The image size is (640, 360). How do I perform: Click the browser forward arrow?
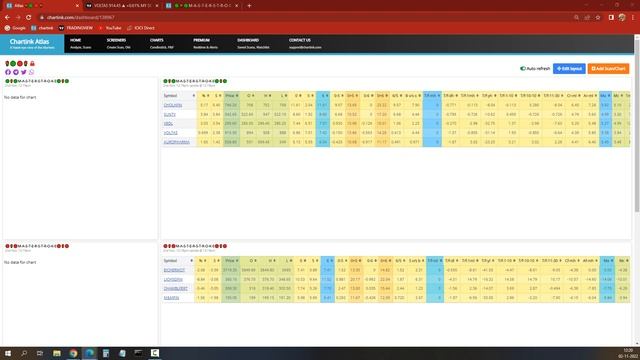click(18, 18)
